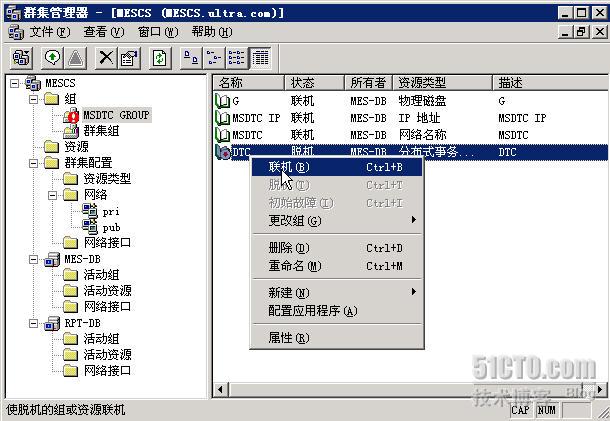Viewport: 610px width, 421px height.
Task: Click the properties toolbar icon
Action: click(129, 58)
